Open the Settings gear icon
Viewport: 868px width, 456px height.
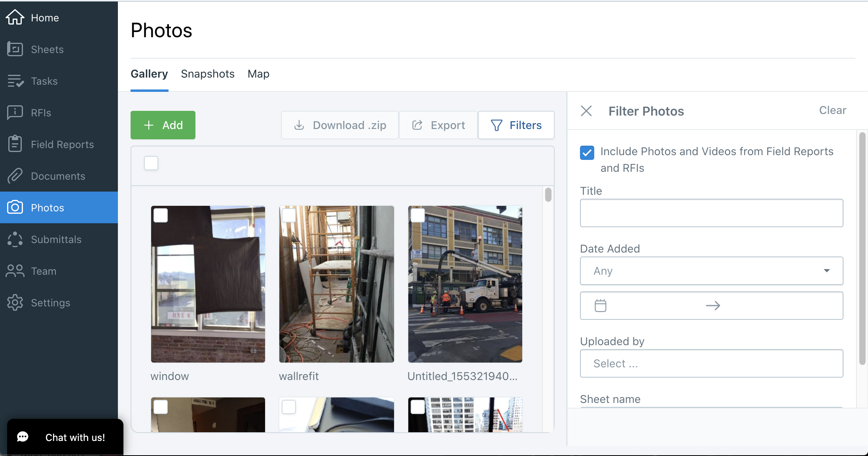click(15, 302)
